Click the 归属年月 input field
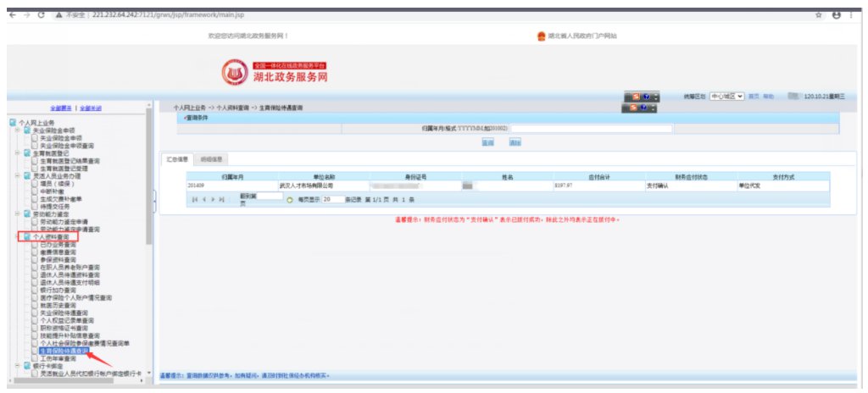The width and height of the screenshot is (868, 393). click(x=591, y=129)
